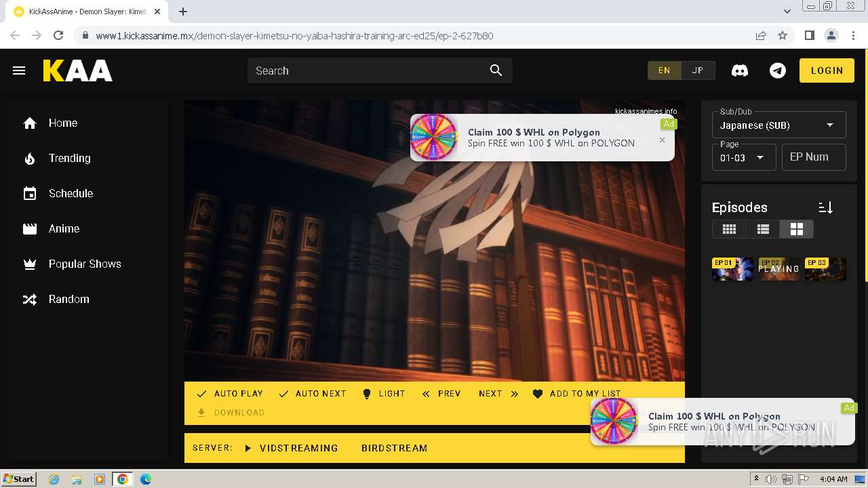The image size is (868, 488).
Task: Open Chrome profile avatar menu
Action: coord(831,35)
